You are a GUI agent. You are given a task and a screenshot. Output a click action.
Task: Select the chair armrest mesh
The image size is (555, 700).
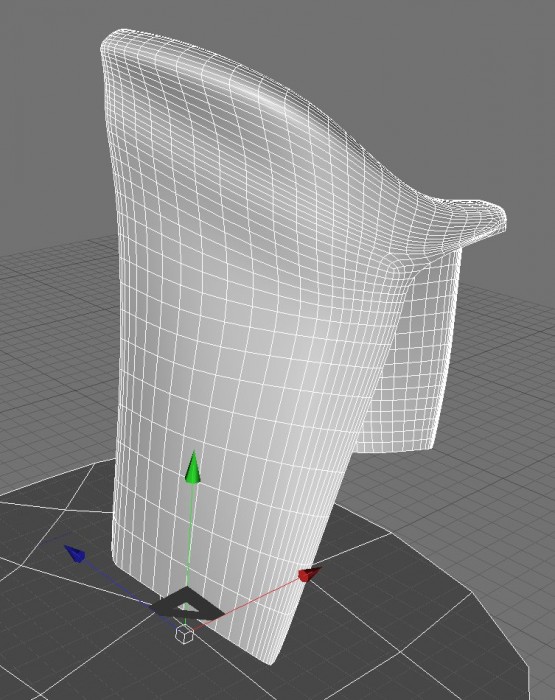tap(420, 348)
